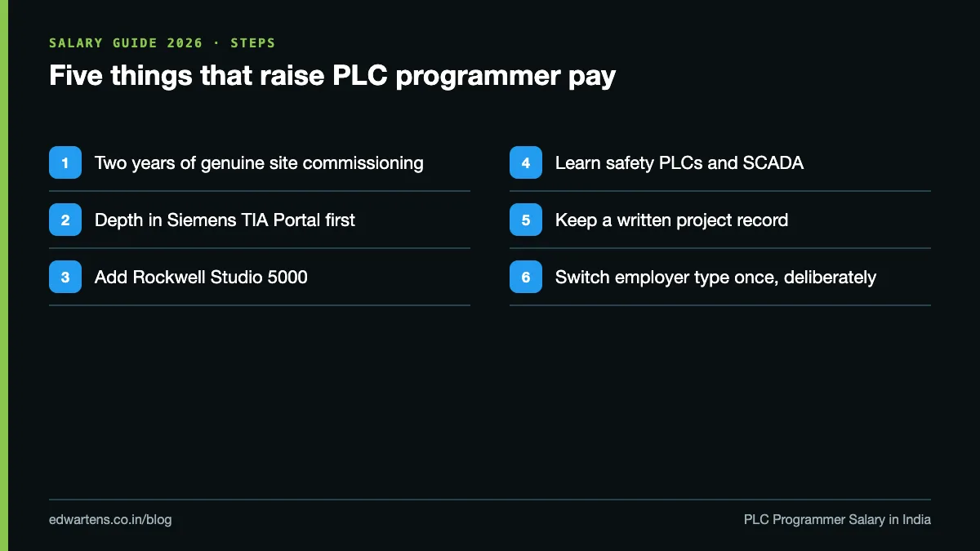Select 'Learn safety PLCs and SCADA' text
980x551 pixels.
[679, 162]
